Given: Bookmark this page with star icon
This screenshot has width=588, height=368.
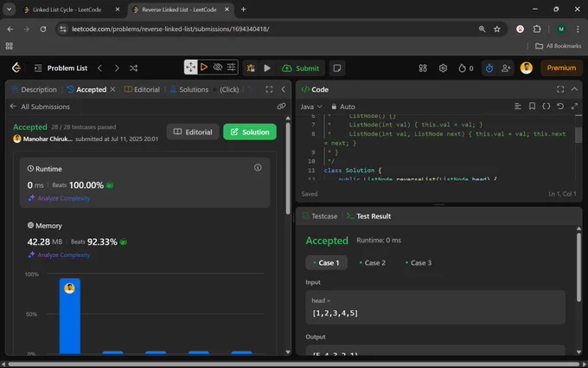Looking at the screenshot, I should click(497, 29).
